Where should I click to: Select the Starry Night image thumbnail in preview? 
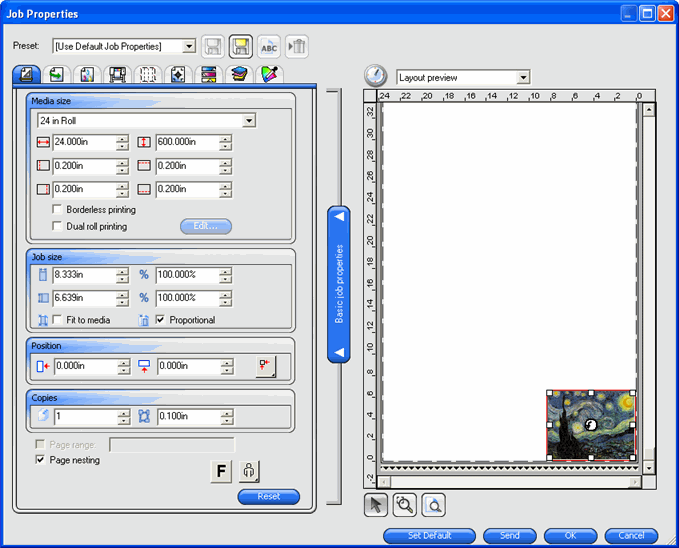point(591,425)
